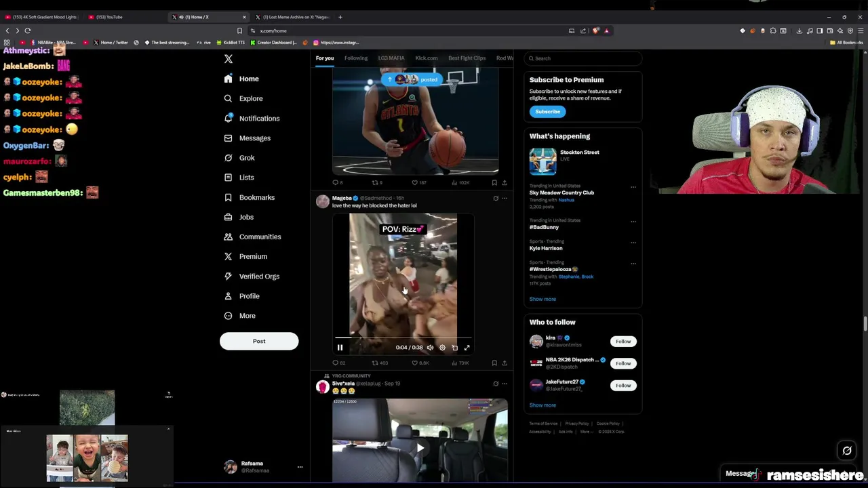
Task: Open options for #BadBunny trend
Action: 633,221
